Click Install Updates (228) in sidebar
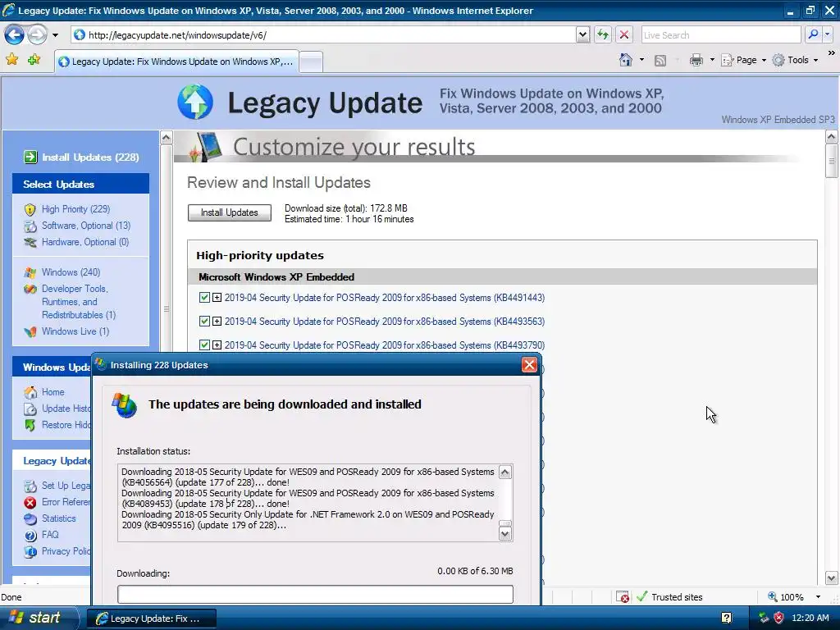Viewport: 840px width, 630px height. tap(81, 157)
